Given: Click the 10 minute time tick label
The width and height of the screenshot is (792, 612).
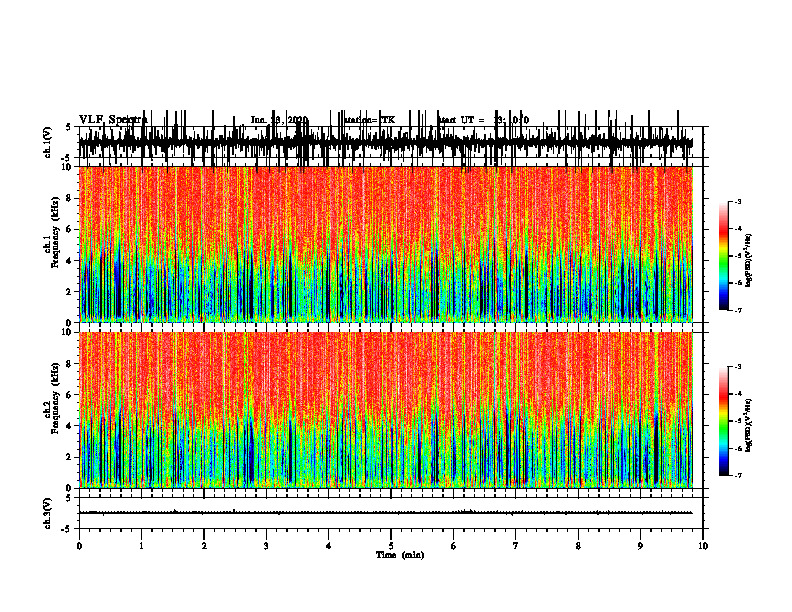Looking at the screenshot, I should (703, 546).
